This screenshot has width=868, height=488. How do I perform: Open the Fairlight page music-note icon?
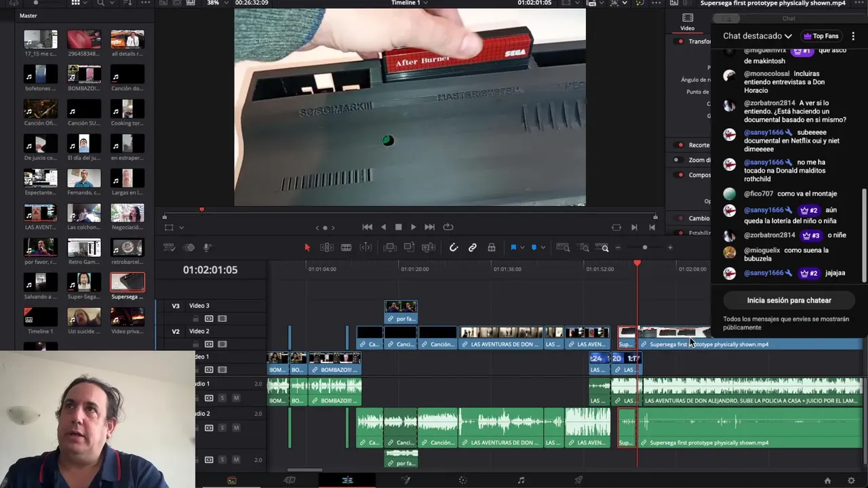pos(521,480)
